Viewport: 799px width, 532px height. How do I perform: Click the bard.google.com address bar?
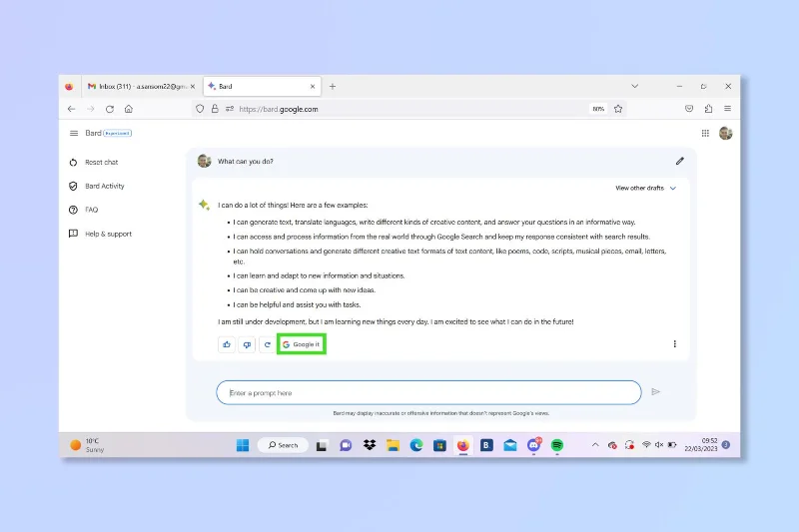(407, 109)
